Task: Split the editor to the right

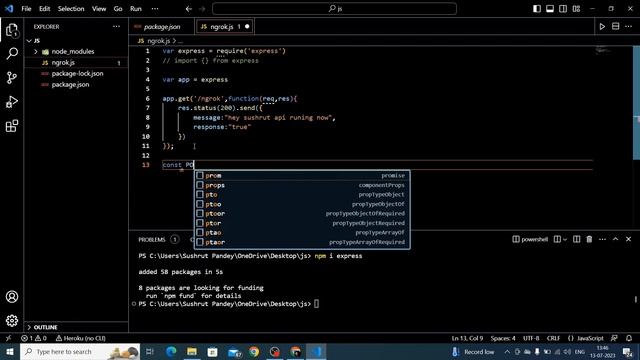Action: pyautogui.click(x=616, y=27)
